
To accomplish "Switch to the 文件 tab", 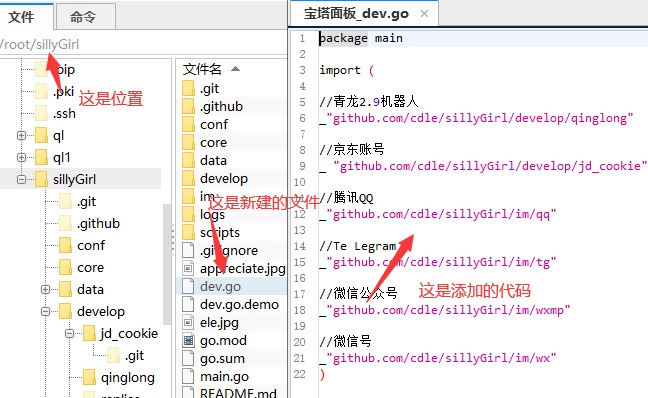I will tap(21, 17).
